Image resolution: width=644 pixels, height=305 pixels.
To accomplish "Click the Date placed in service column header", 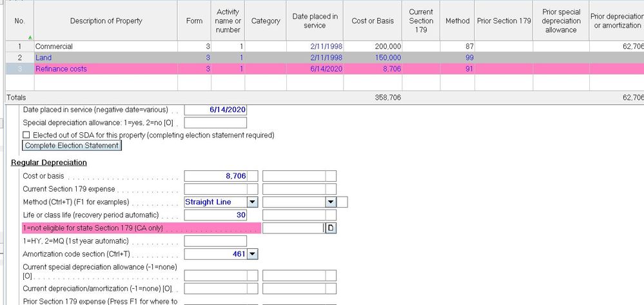I will coord(315,21).
